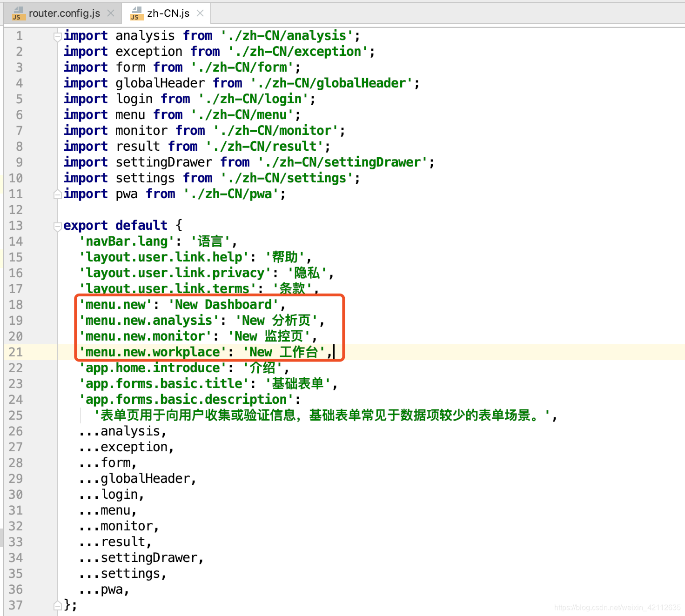Click the ...pwa spread entry
685x616 pixels.
tap(101, 589)
